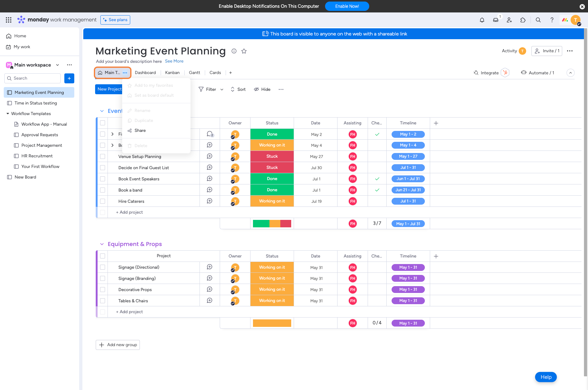Expand the Main workspace dropdown
588x390 pixels.
(x=57, y=65)
